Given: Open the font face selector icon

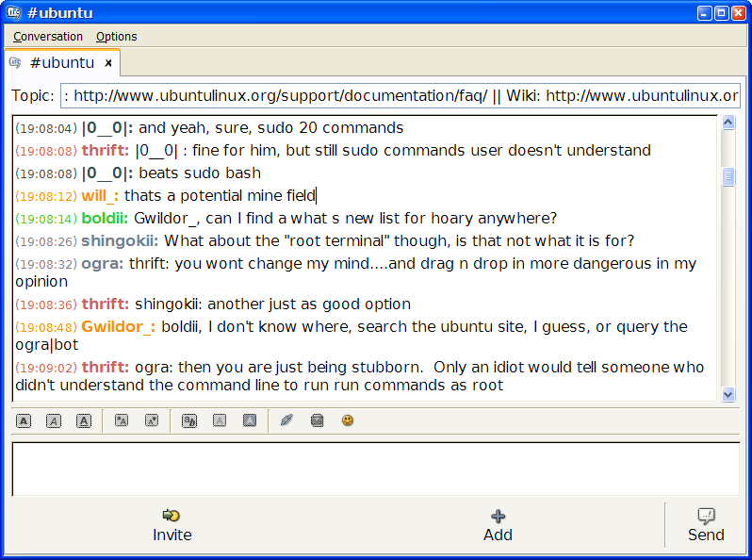Looking at the screenshot, I should tap(188, 420).
